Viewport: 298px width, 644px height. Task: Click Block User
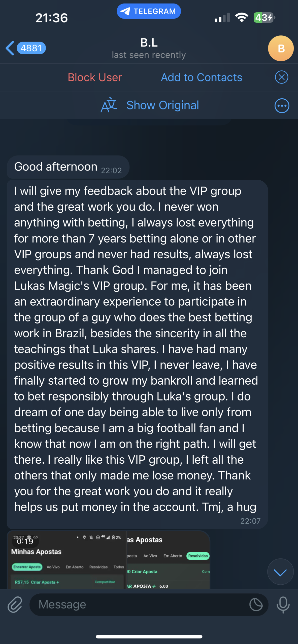95,77
